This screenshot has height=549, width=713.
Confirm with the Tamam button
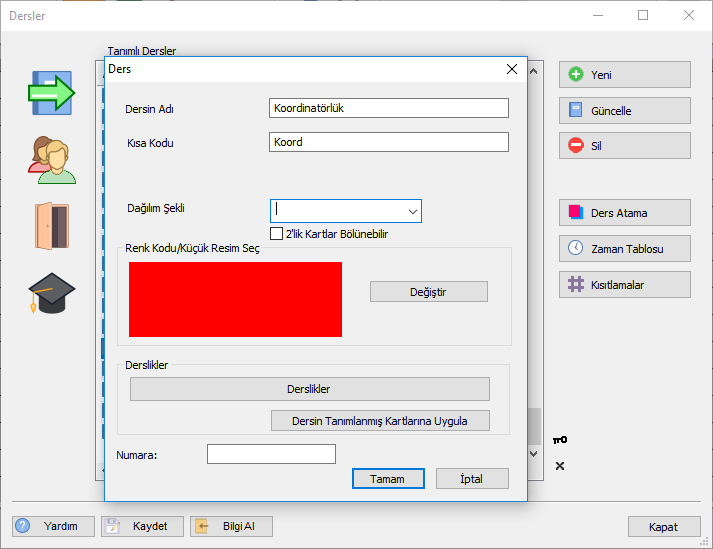click(388, 478)
